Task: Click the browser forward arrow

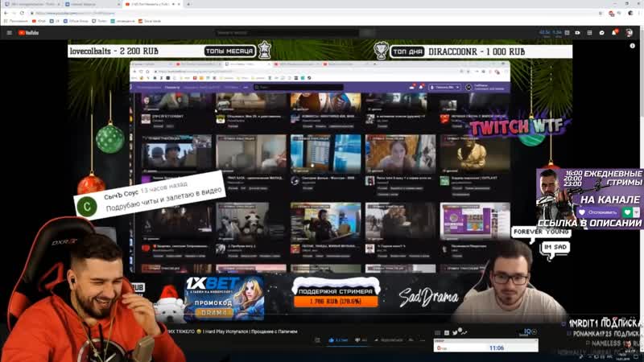Action: coord(14,13)
